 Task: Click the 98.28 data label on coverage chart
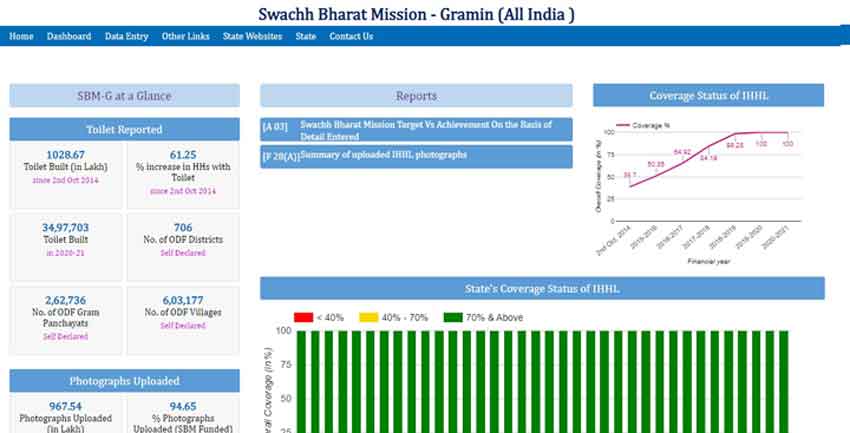coord(735,145)
